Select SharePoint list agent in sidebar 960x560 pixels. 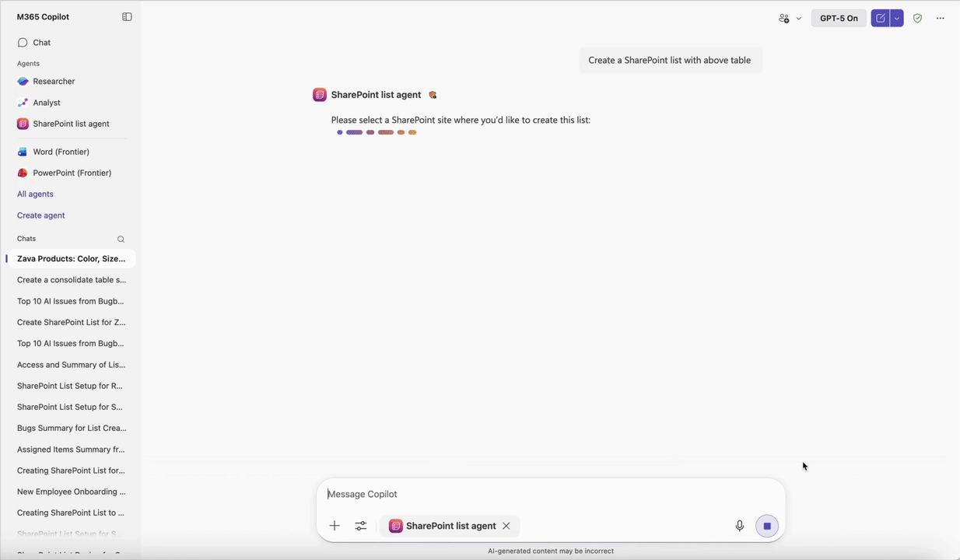click(70, 124)
